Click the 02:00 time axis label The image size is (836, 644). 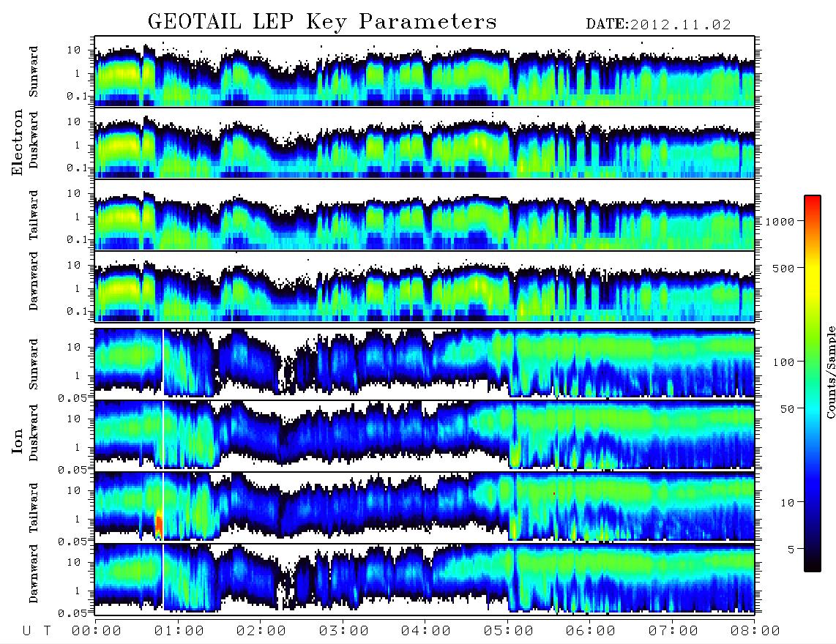pyautogui.click(x=261, y=632)
